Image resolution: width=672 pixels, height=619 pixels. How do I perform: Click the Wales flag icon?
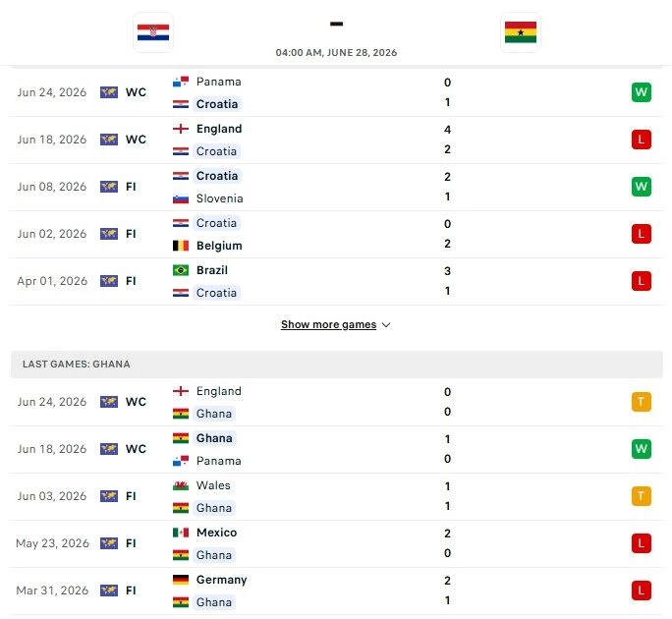(181, 485)
